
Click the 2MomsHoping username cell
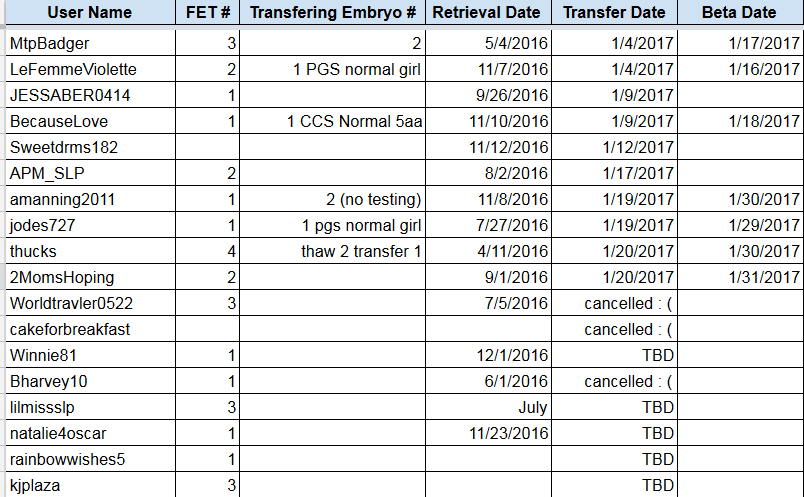tap(90, 277)
